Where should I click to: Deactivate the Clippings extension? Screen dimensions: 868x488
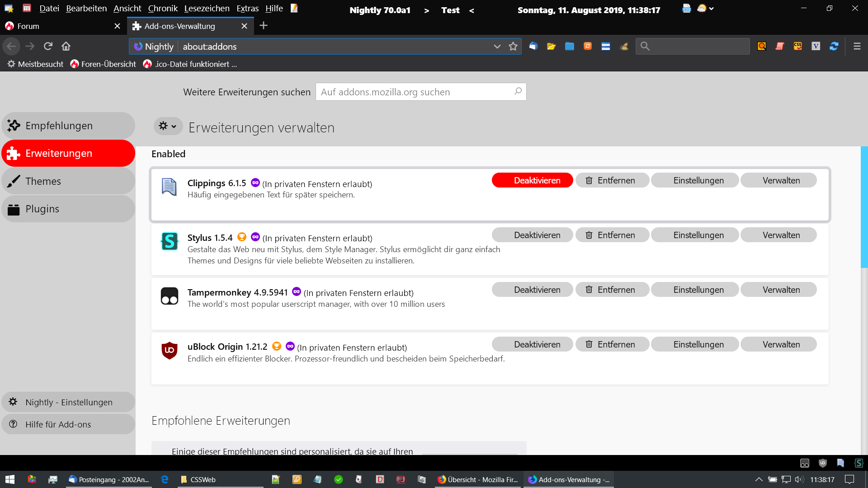point(532,180)
